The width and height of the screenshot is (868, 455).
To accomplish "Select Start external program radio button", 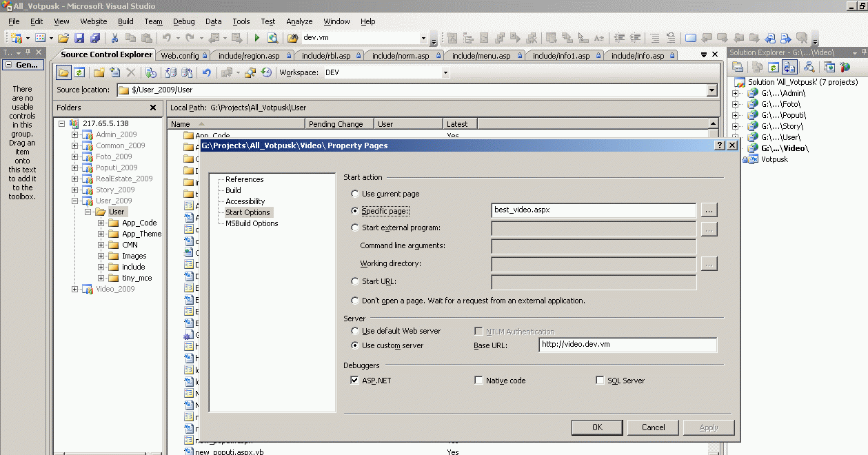I will 355,228.
